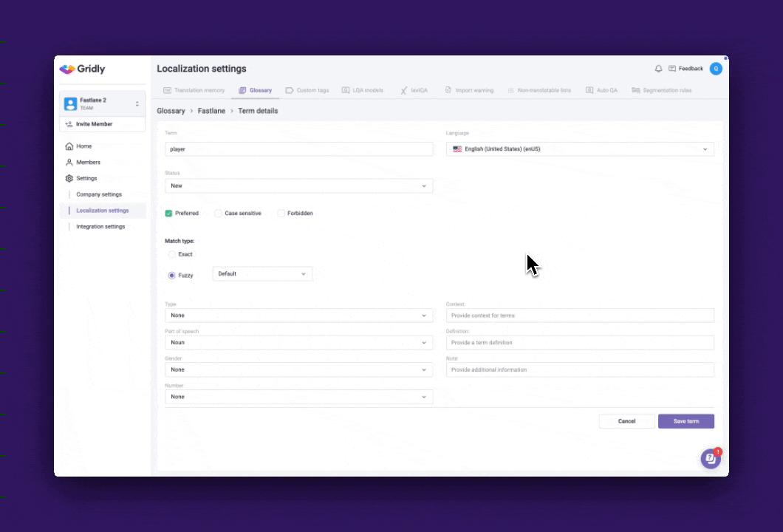Click the Settings gear icon in sidebar
Viewport: 783px width, 532px height.
pos(69,179)
